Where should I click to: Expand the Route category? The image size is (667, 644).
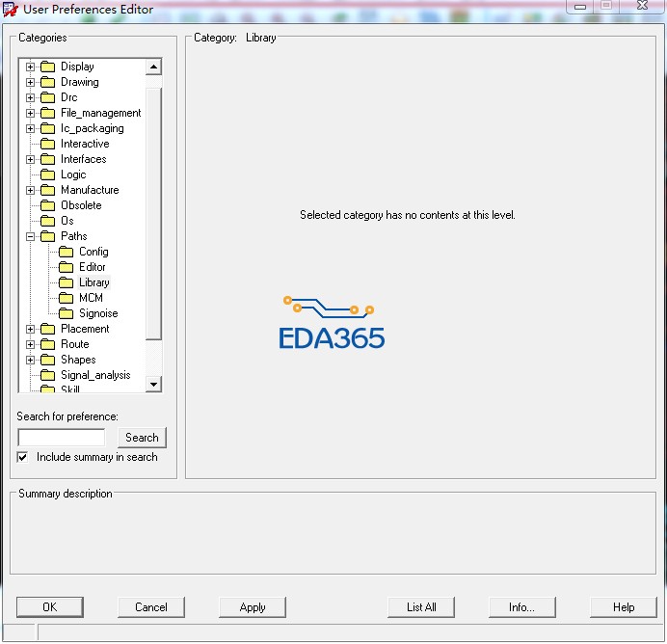click(30, 344)
